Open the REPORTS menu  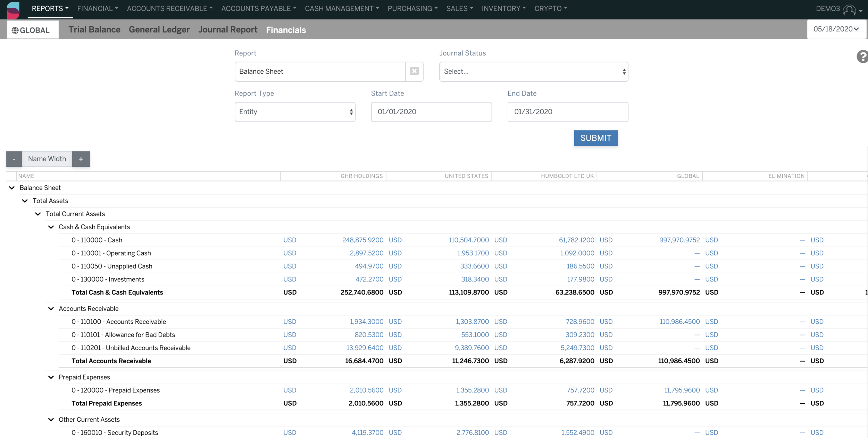(50, 8)
